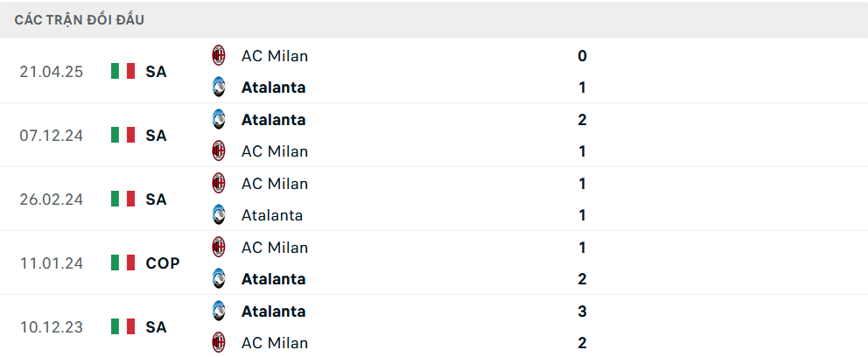Open the match dated 26.02.24
The height and width of the screenshot is (357, 868).
point(51,199)
